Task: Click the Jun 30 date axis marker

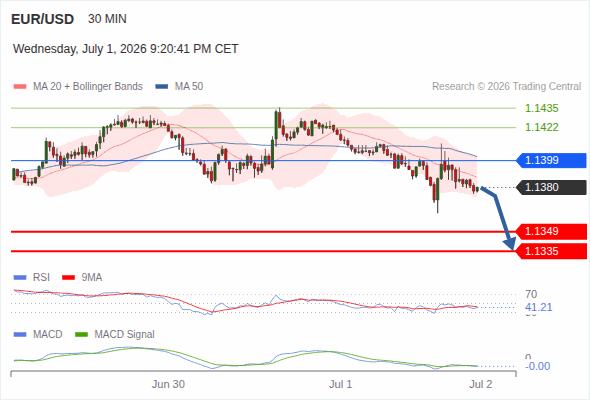Action: (168, 384)
